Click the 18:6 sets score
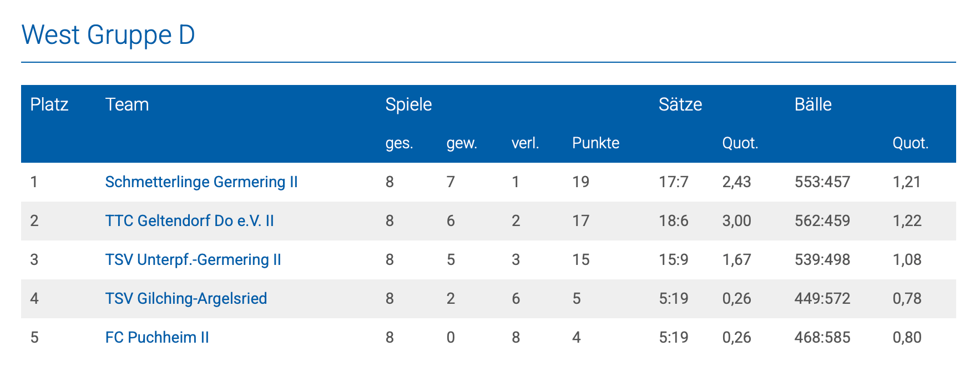The width and height of the screenshot is (980, 381). point(674,221)
